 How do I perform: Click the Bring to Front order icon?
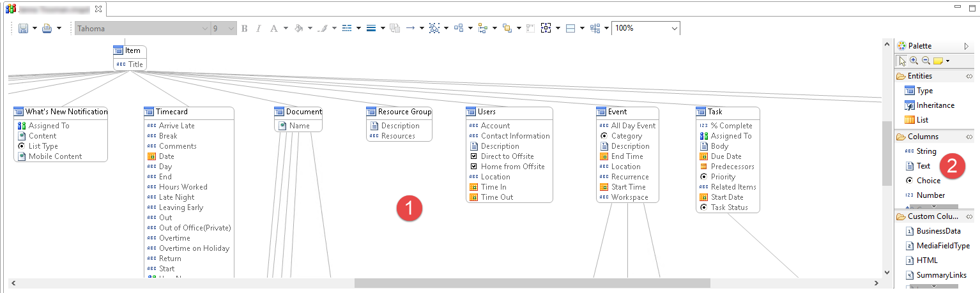coord(507,29)
